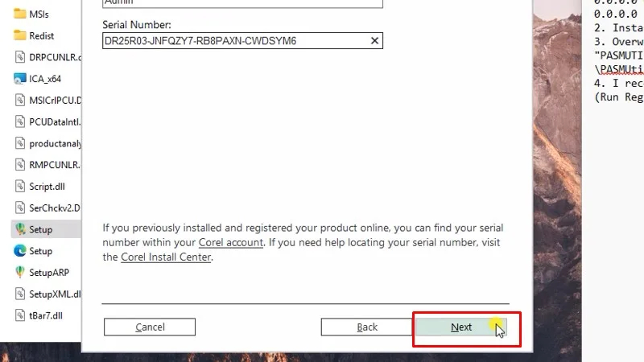Clear the serial number with the X button
The height and width of the screenshot is (362, 644).
pyautogui.click(x=374, y=40)
